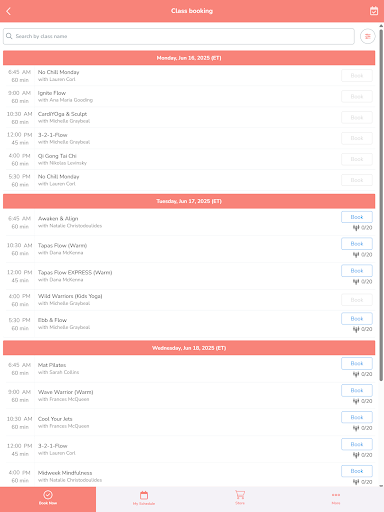This screenshot has width=384, height=512.
Task: Book the Mat Pilates class
Action: (x=357, y=363)
